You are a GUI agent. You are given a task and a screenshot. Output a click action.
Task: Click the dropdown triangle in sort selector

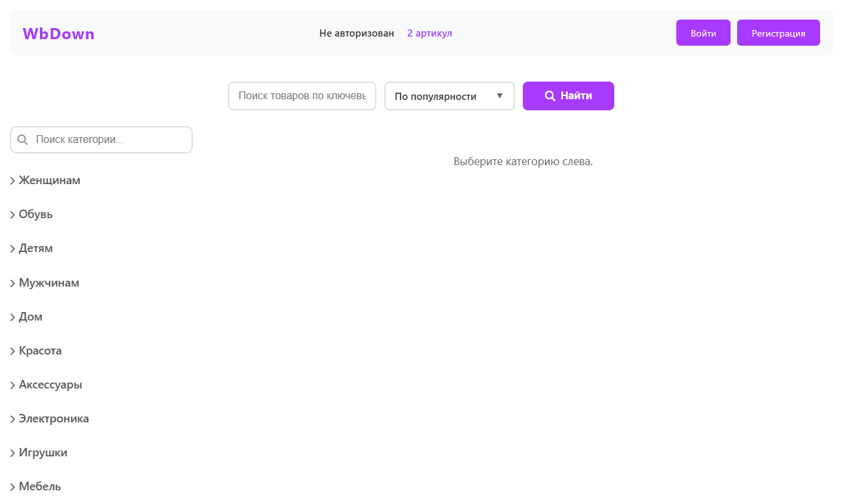click(x=500, y=96)
